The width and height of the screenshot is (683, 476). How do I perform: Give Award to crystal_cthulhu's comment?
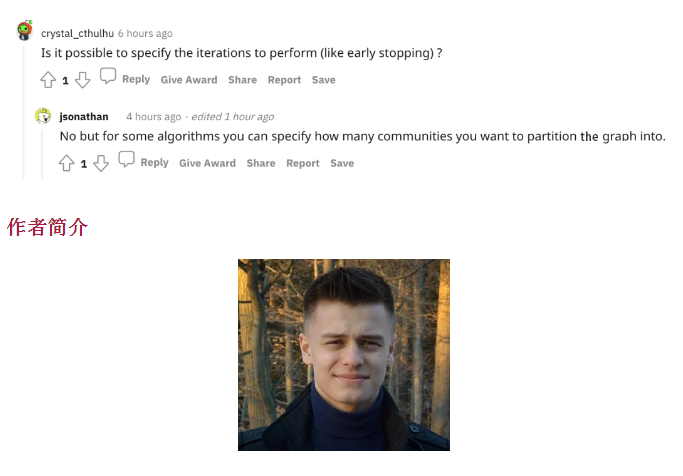pyautogui.click(x=189, y=80)
